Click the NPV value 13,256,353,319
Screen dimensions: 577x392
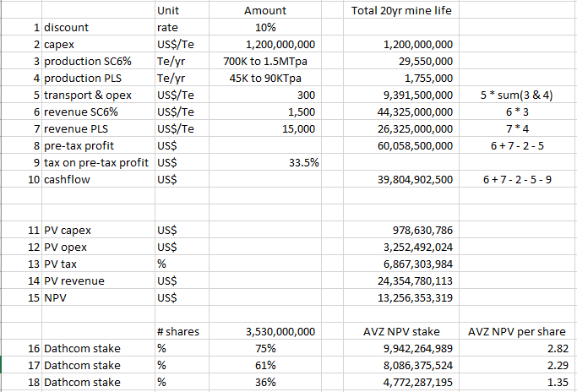point(412,297)
